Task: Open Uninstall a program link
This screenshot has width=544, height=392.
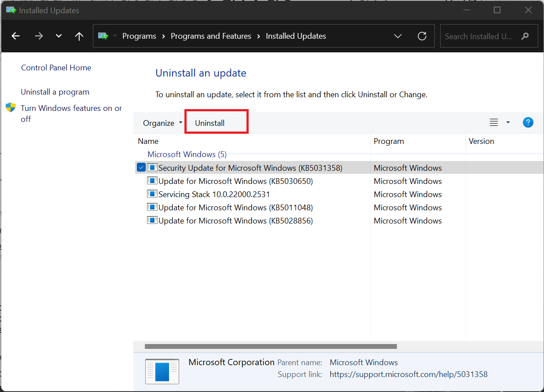Action: click(55, 92)
